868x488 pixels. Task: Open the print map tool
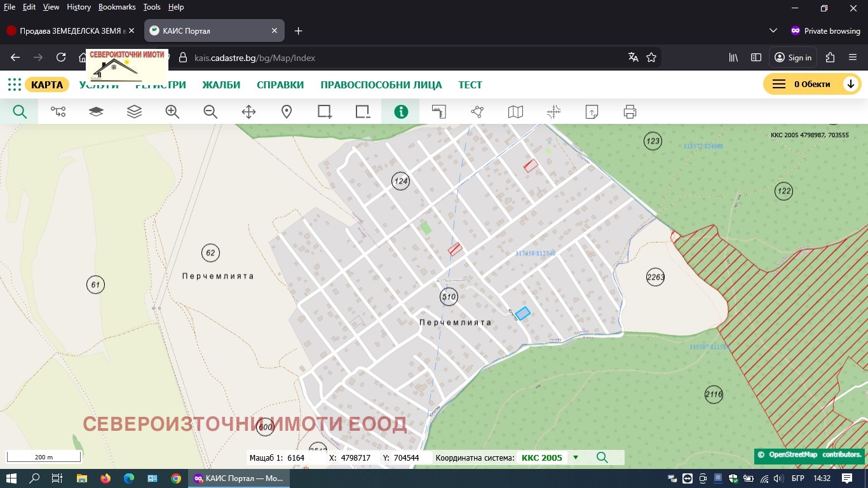point(629,111)
